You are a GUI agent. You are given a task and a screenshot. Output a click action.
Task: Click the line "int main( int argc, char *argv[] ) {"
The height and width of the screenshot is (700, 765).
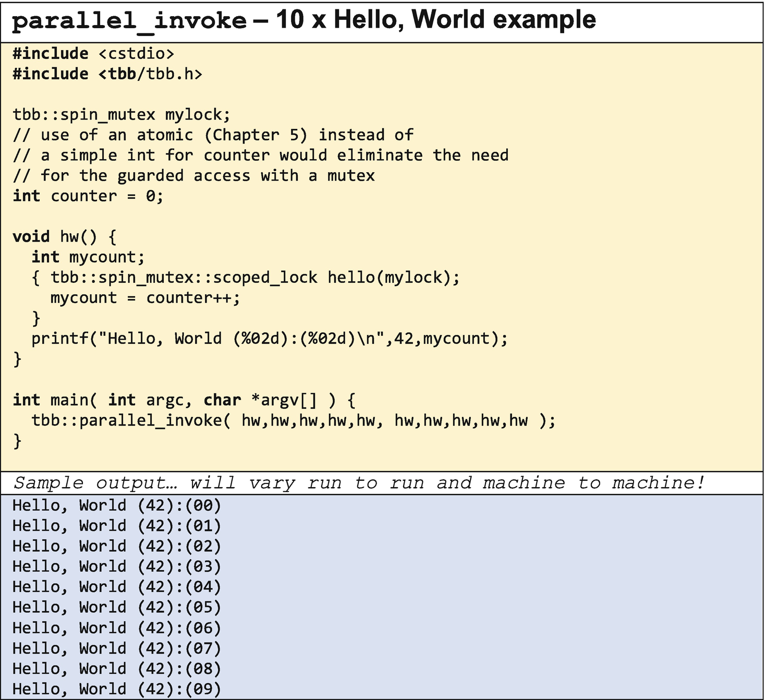[184, 400]
